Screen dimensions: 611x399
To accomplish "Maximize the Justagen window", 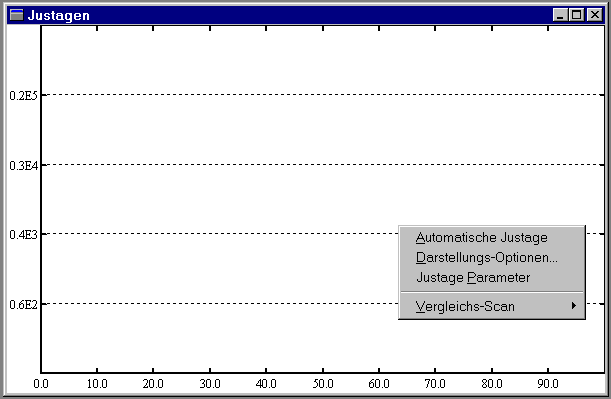I will (576, 15).
